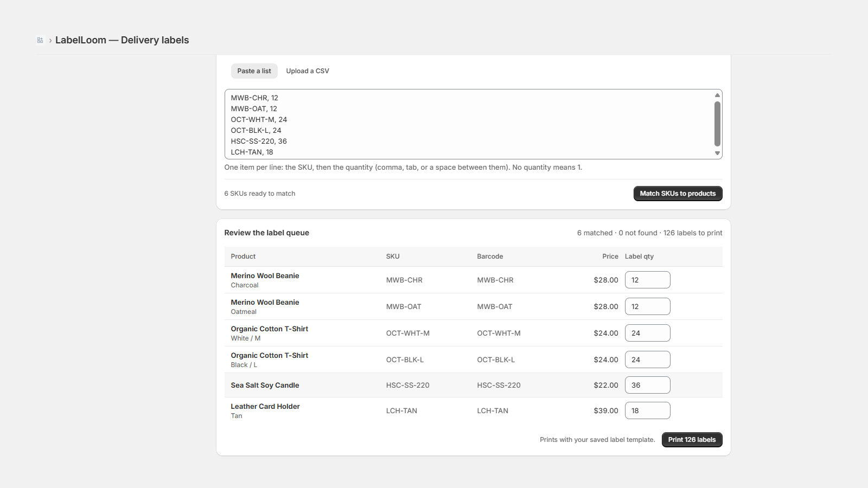Click Organic Cotton T-Shirt Black / L name

coord(269,355)
